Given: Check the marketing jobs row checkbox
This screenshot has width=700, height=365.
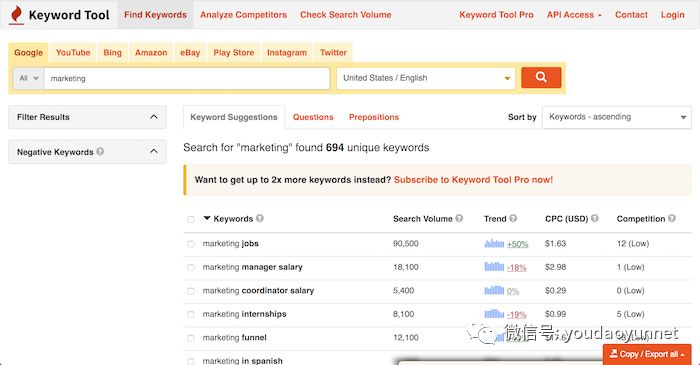Looking at the screenshot, I should point(191,244).
